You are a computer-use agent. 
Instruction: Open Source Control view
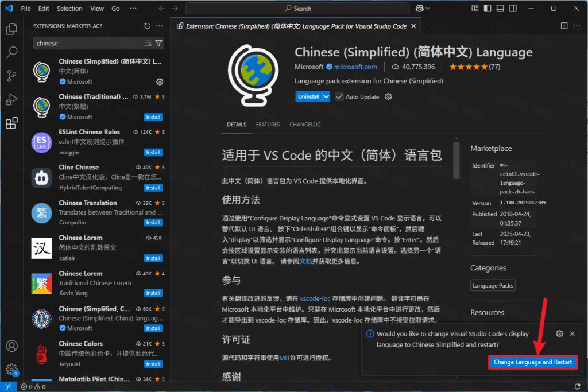11,76
